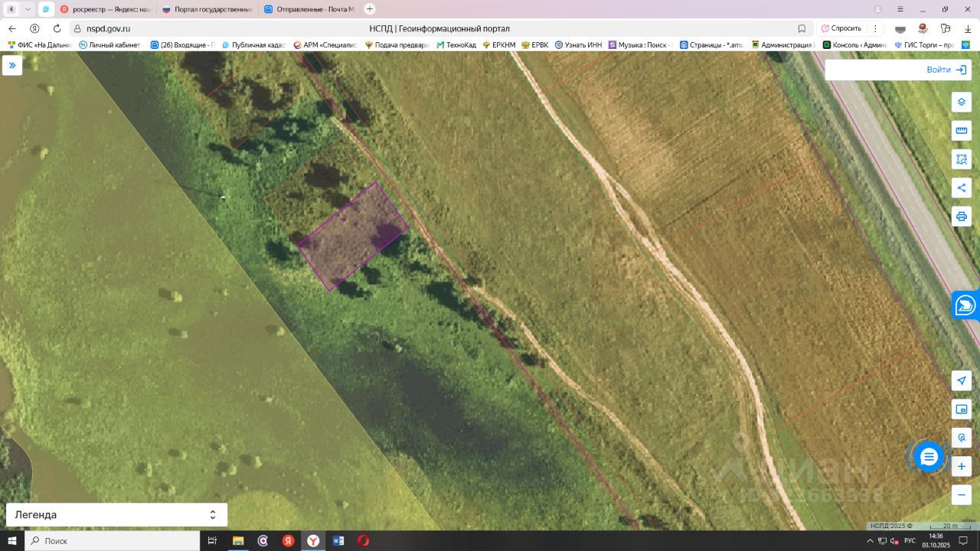
Task: Select the purple highlighted land parcel
Action: pyautogui.click(x=352, y=236)
